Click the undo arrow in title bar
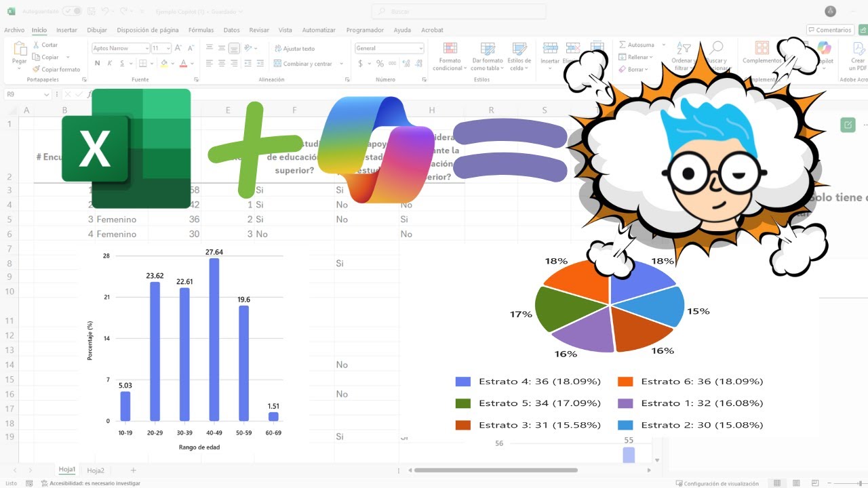 tap(106, 12)
